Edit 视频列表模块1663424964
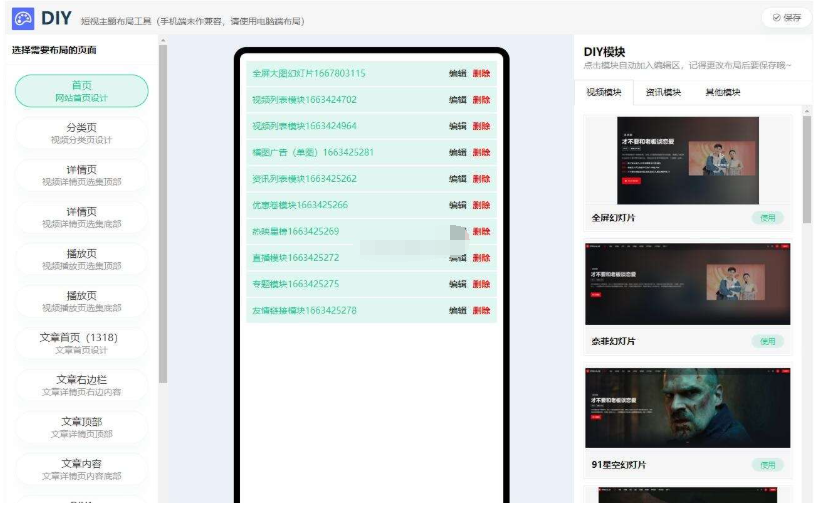 pyautogui.click(x=457, y=126)
